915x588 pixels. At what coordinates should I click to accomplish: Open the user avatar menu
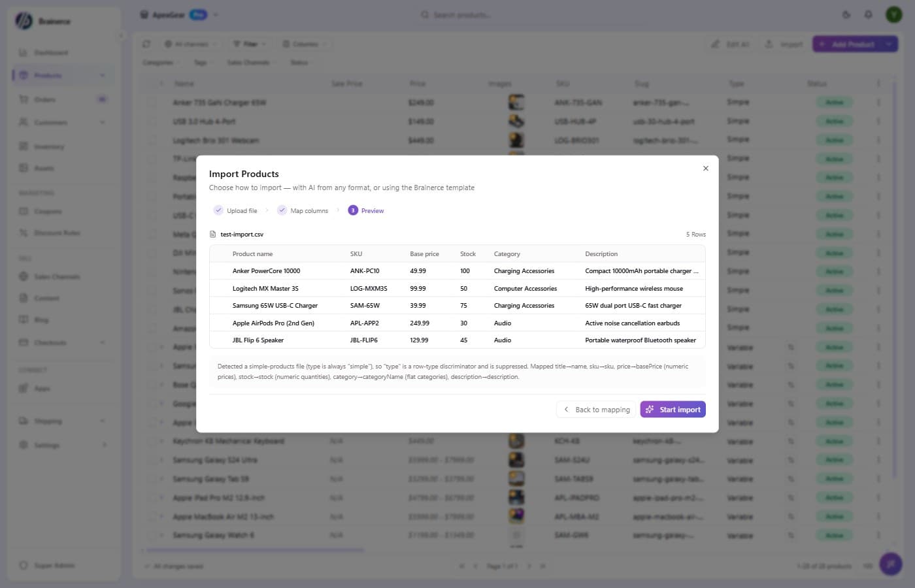[893, 14]
